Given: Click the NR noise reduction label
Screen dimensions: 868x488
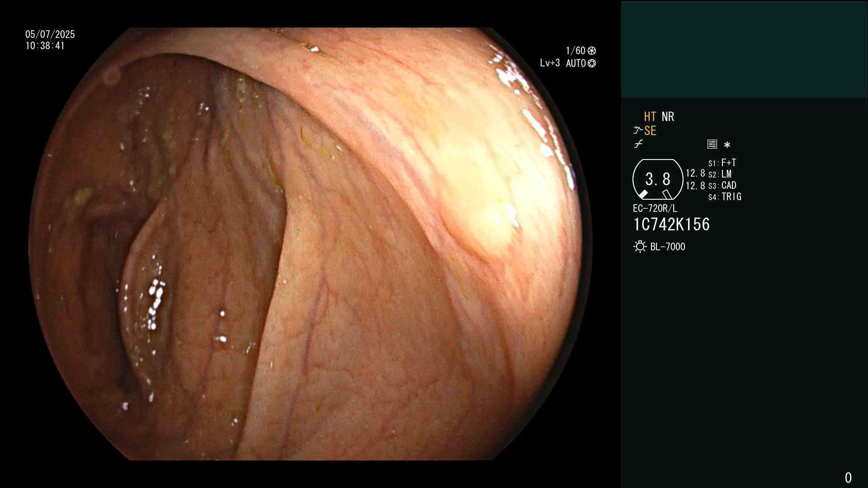Looking at the screenshot, I should click(x=668, y=117).
